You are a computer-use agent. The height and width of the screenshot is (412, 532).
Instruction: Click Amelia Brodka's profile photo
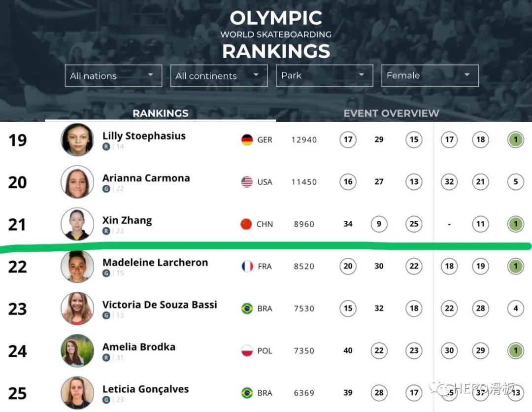tap(77, 350)
